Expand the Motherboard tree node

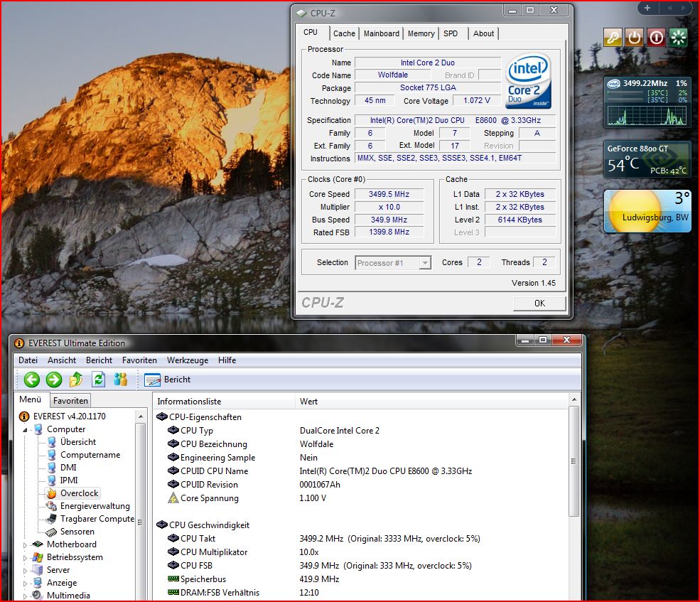click(x=25, y=545)
